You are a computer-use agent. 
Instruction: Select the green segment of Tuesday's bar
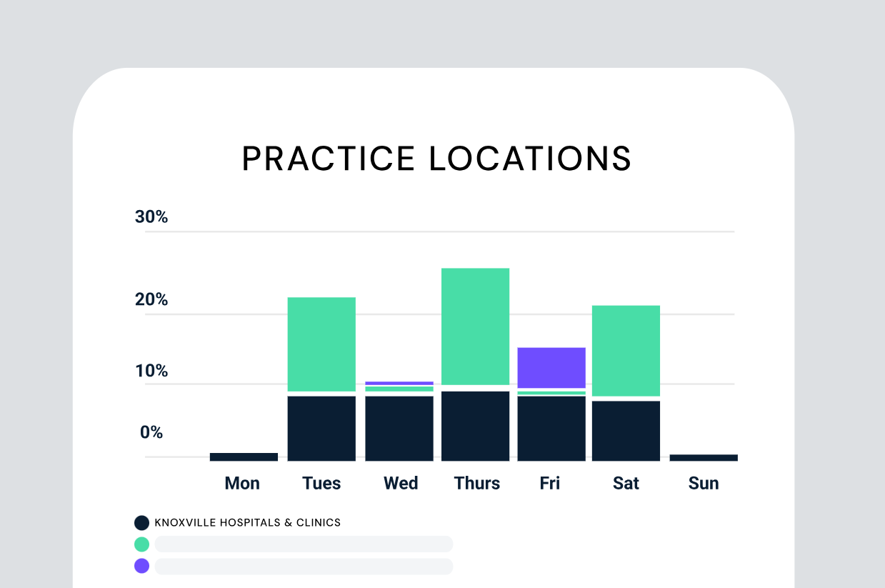point(321,344)
